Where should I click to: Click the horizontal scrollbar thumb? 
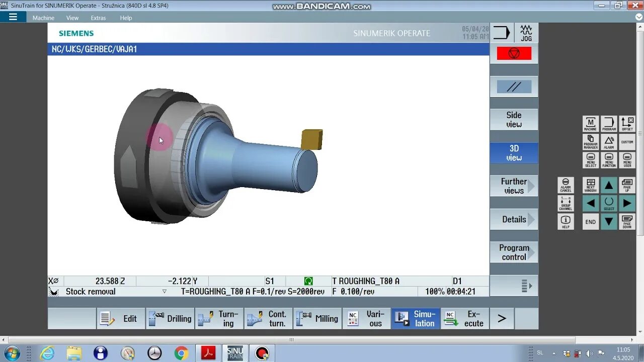291,340
